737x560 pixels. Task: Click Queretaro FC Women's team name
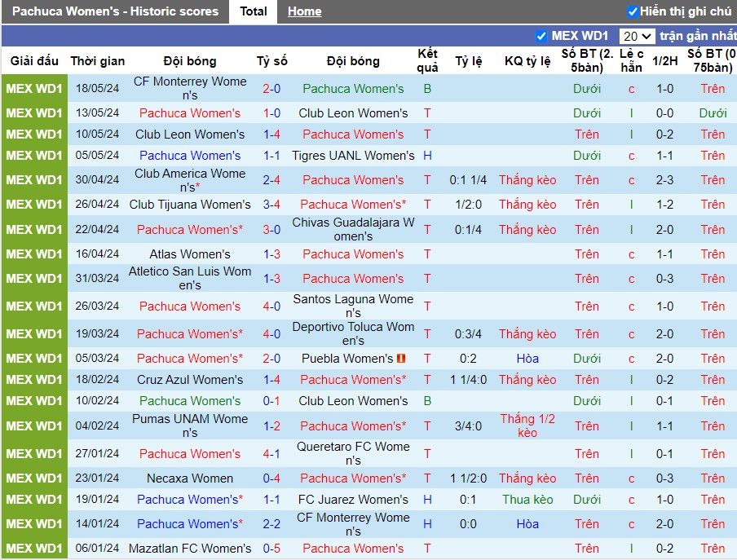(x=353, y=453)
